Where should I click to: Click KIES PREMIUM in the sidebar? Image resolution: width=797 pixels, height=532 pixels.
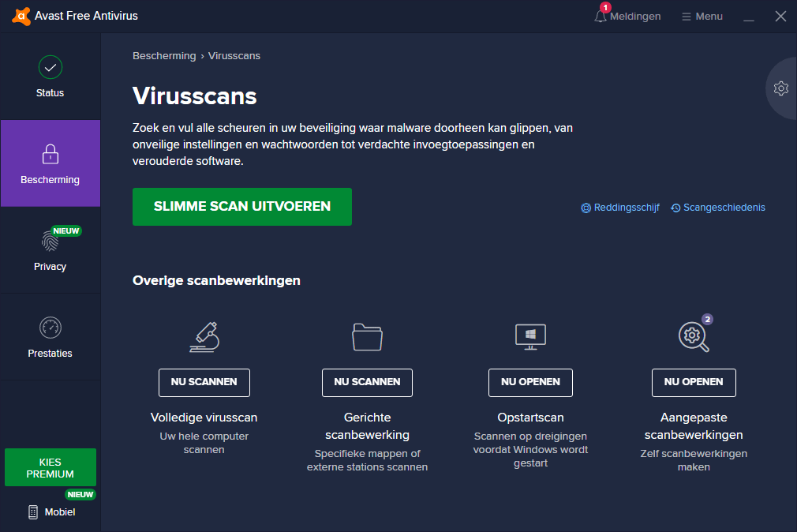pyautogui.click(x=50, y=467)
